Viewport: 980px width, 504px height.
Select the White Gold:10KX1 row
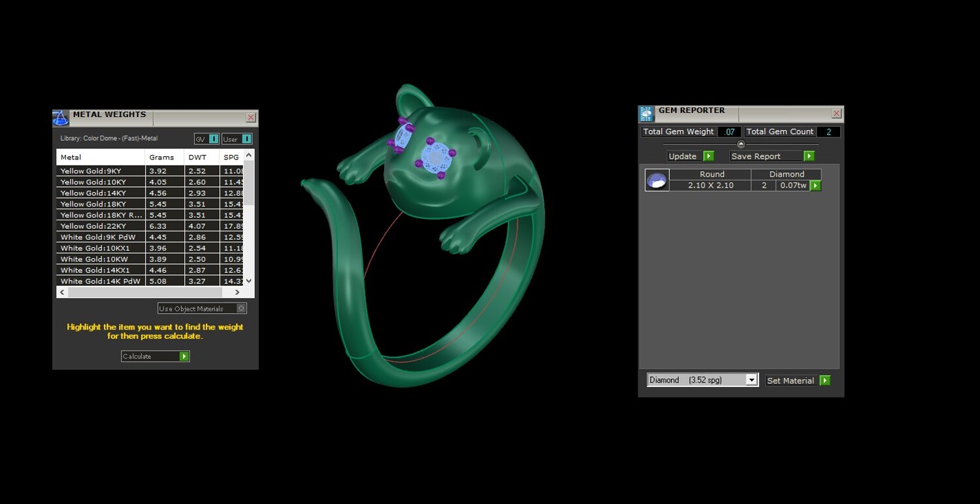pyautogui.click(x=150, y=248)
